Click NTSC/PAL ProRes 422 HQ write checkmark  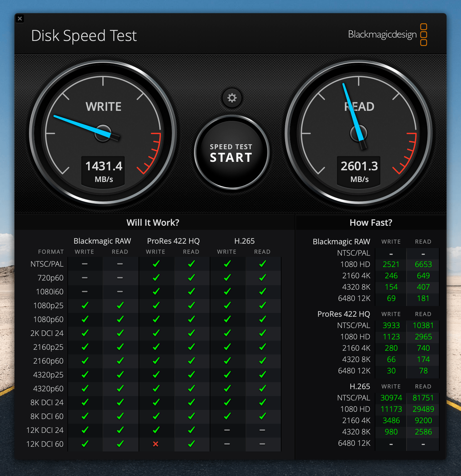(156, 264)
